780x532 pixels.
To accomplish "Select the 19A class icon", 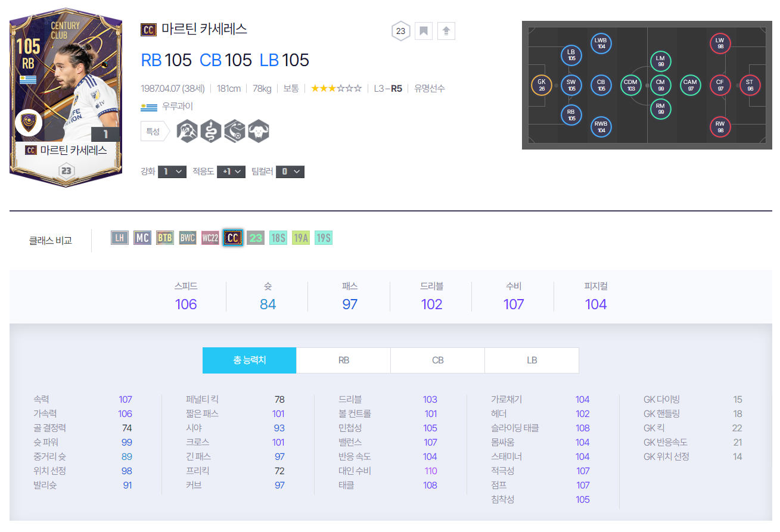I will (x=301, y=238).
